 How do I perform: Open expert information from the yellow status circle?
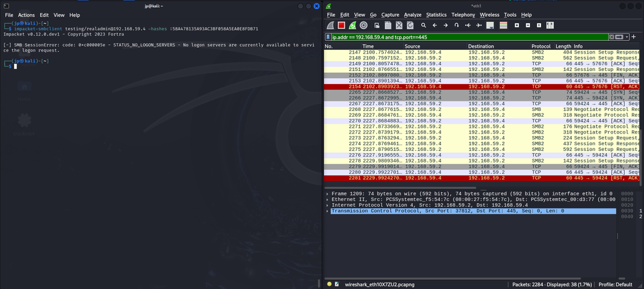coord(329,284)
